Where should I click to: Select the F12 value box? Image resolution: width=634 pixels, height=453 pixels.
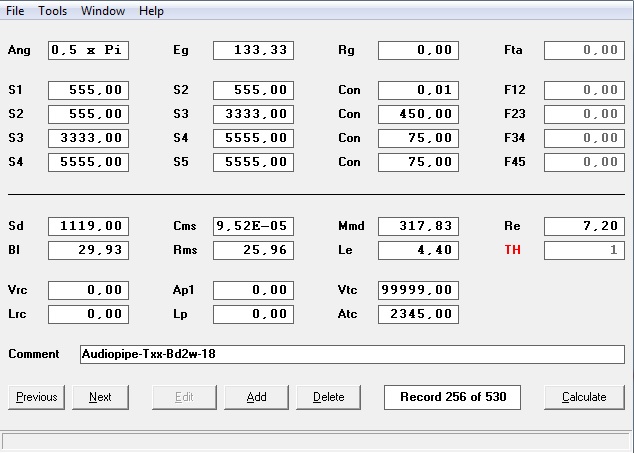584,90
